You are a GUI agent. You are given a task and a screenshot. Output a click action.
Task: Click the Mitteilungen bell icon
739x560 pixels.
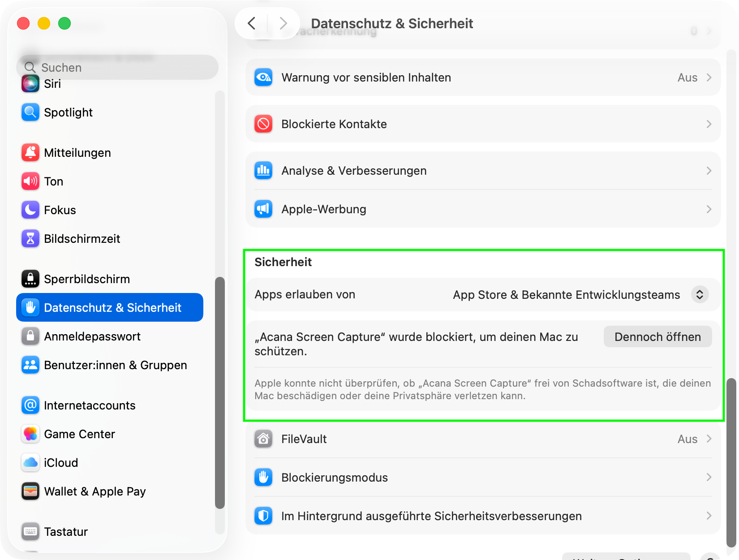coord(30,153)
